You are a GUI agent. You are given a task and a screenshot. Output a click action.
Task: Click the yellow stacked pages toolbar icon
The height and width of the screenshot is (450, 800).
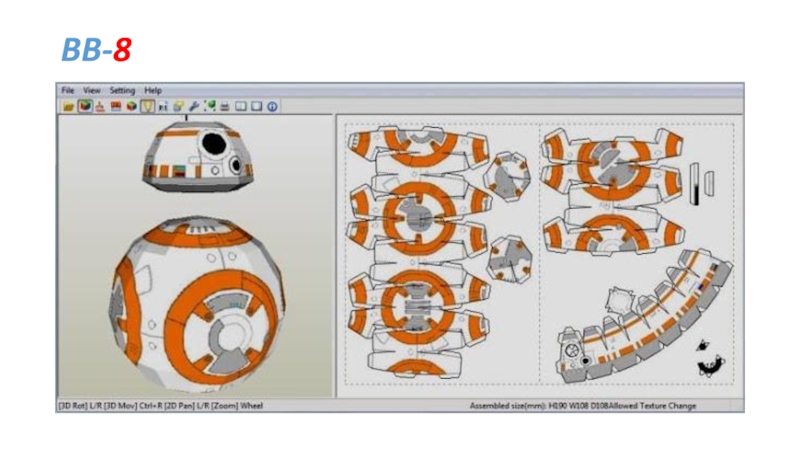(x=178, y=106)
